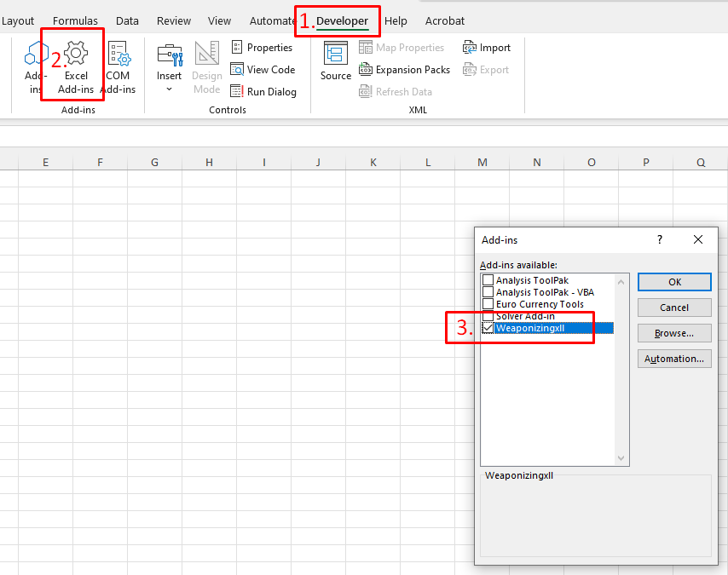
Task: Tick the Analysis ToolPak - VBA checkbox
Action: pos(488,292)
